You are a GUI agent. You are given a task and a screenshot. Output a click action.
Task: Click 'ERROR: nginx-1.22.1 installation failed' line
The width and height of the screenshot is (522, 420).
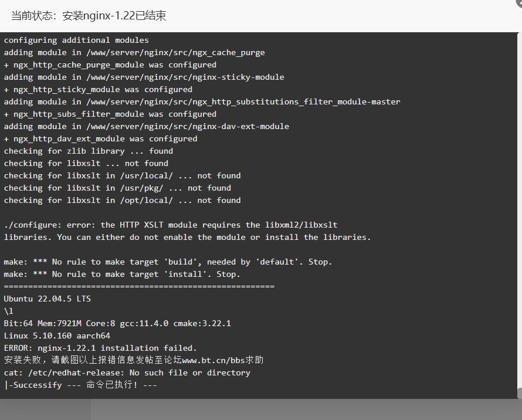pyautogui.click(x=100, y=348)
